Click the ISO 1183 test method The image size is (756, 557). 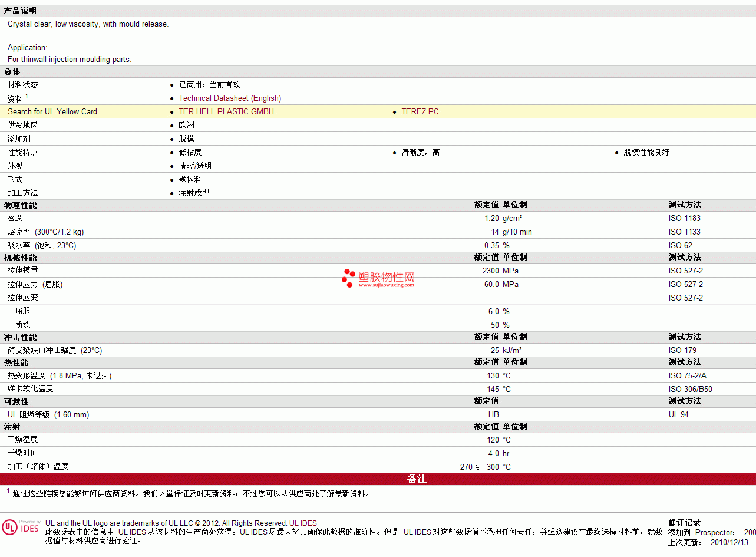click(685, 219)
